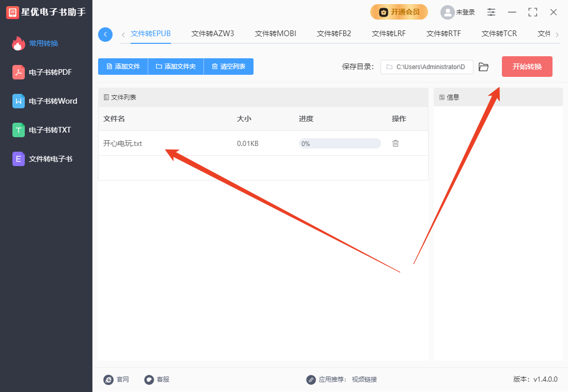Screen dimensions: 568x392
Task: Open save directory folder browse icon
Action: 483,67
